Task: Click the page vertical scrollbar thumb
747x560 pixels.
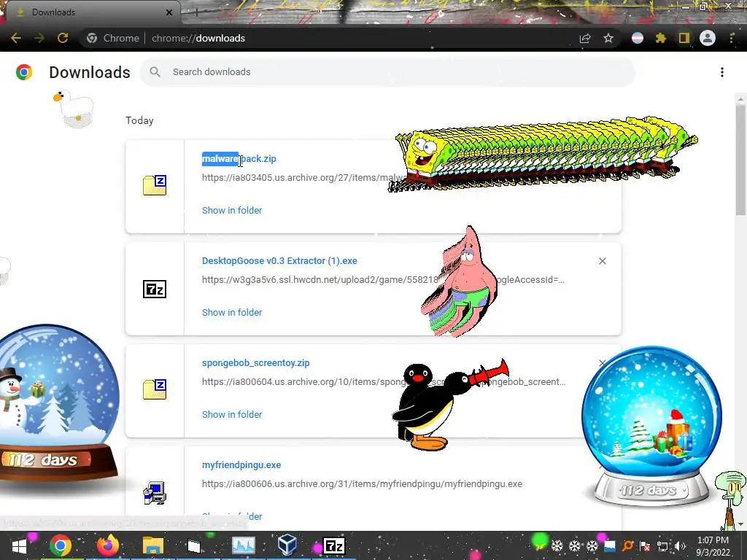Action: point(740,160)
